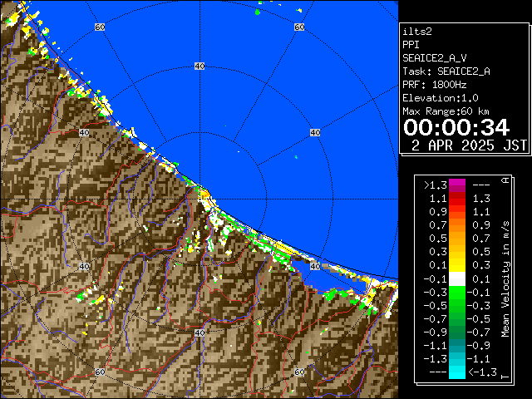Click the 'T' letter at legend bottom

point(505,377)
